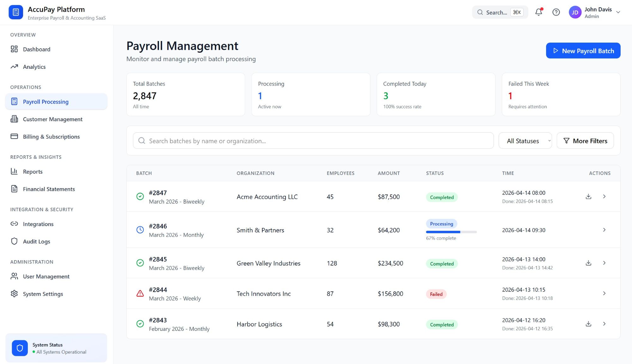Image resolution: width=632 pixels, height=364 pixels.
Task: Download batch #2845 report
Action: tap(588, 263)
